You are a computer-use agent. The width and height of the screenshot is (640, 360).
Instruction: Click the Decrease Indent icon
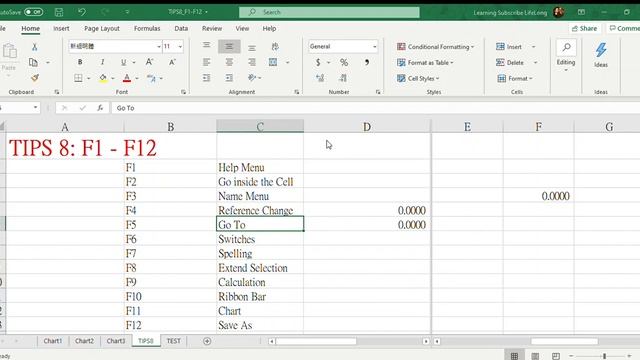click(x=207, y=78)
